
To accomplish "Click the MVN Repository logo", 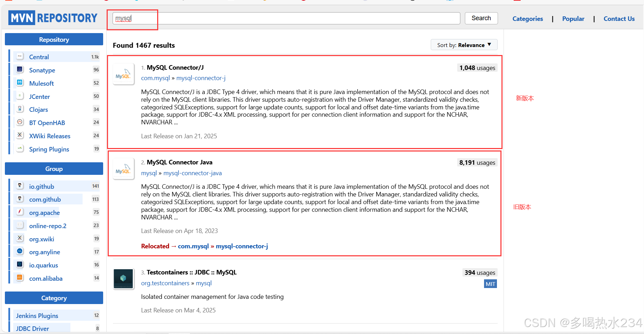I will pos(53,18).
